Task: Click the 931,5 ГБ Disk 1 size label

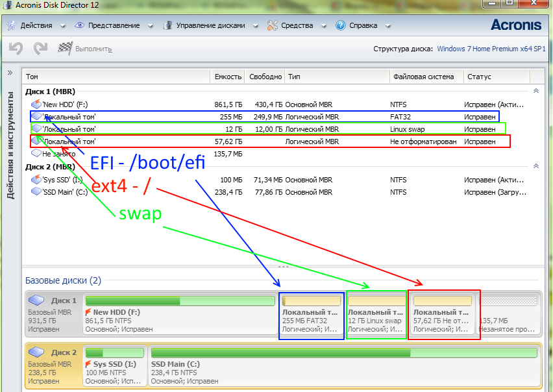Action: pyautogui.click(x=42, y=321)
